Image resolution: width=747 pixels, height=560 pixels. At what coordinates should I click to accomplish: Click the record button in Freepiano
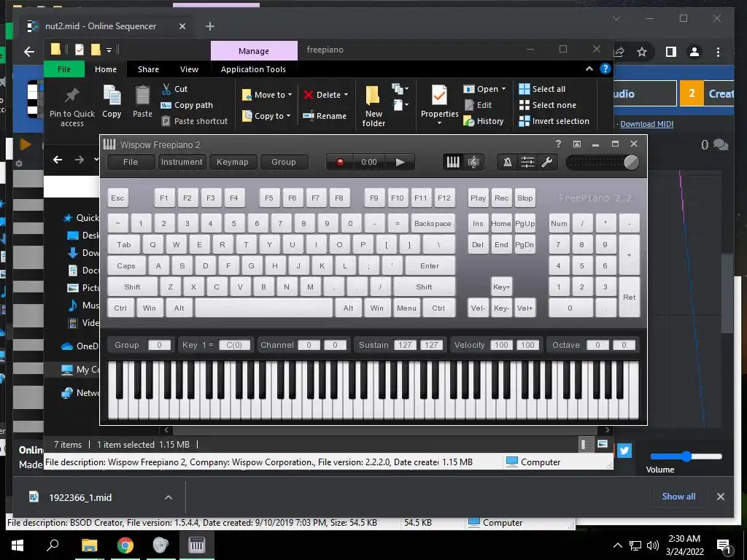(340, 163)
